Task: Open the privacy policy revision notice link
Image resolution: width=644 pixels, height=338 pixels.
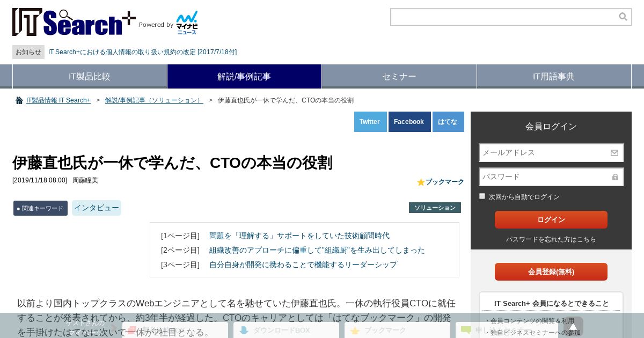Action: (142, 52)
